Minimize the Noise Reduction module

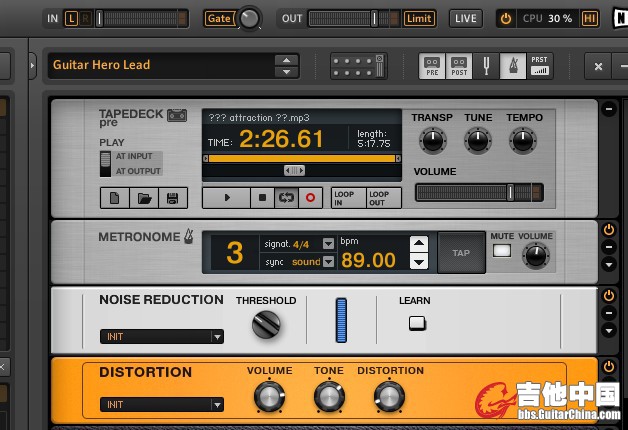(x=609, y=313)
